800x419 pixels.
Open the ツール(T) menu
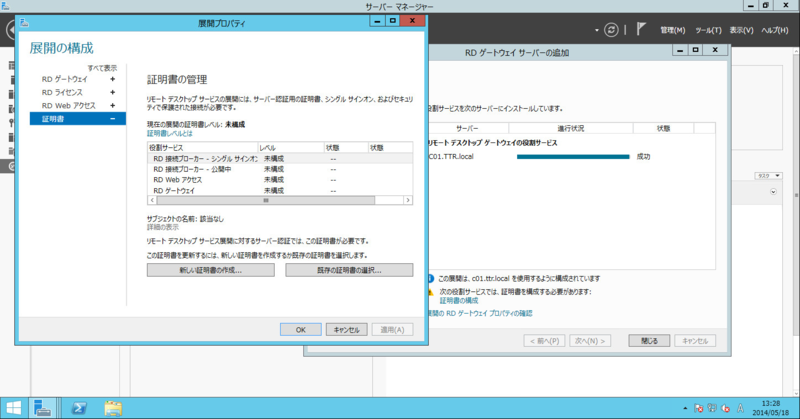click(708, 30)
